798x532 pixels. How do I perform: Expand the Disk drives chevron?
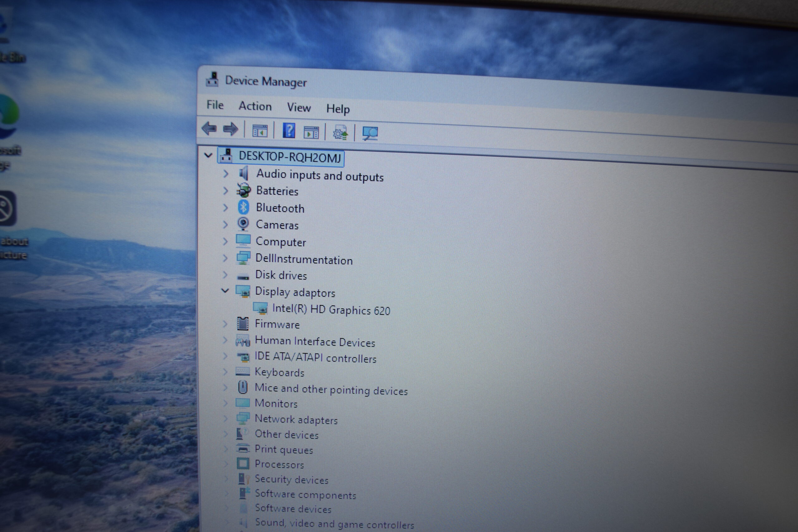pos(225,275)
